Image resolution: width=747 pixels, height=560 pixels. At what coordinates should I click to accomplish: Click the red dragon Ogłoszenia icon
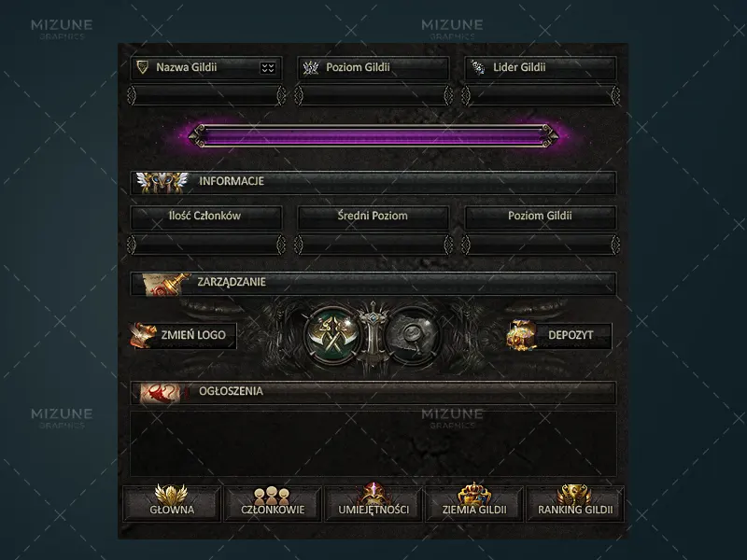pos(161,393)
